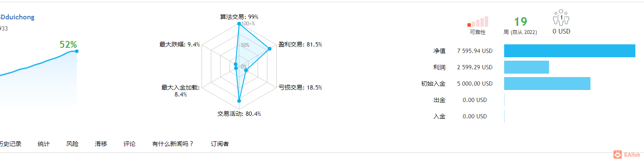Select the 盈利交易 radar chart point
This screenshot has width=644, height=161.
[x=269, y=49]
